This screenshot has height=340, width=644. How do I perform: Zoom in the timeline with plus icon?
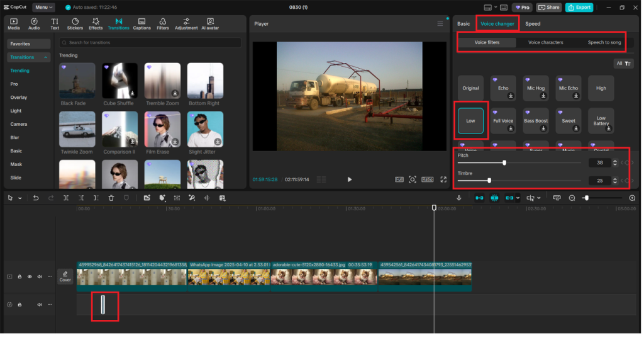point(632,198)
